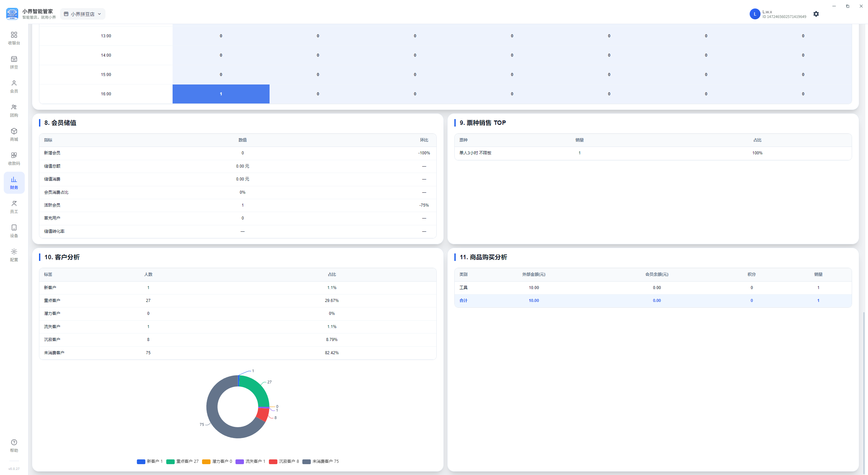Open the 员工 staff sidebar icon
Viewport: 868px width, 475px height.
tap(14, 207)
